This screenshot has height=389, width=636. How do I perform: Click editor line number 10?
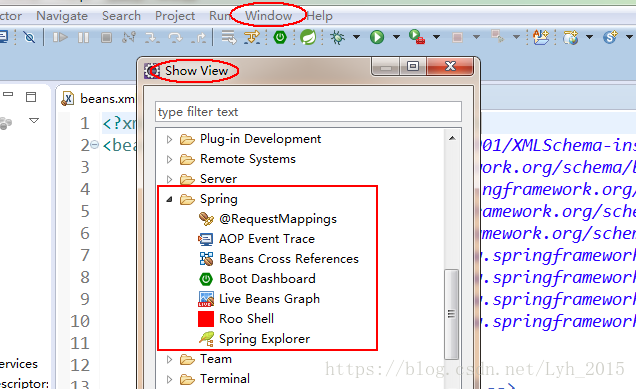pos(80,321)
